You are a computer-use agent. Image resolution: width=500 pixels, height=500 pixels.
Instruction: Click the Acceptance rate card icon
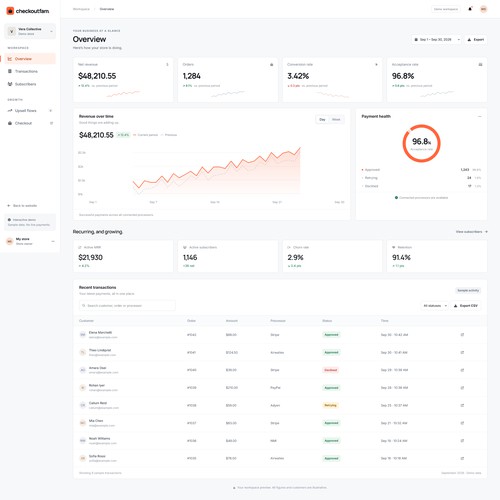(480, 65)
